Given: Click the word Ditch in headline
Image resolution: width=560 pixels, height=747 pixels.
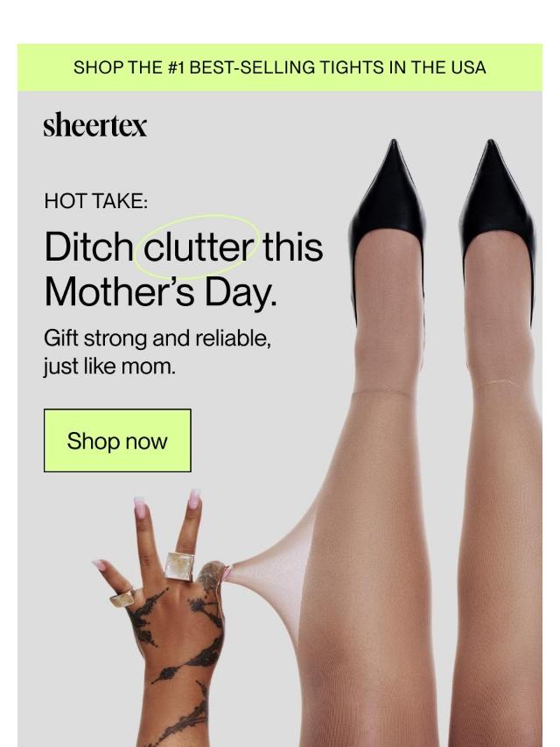Looking at the screenshot, I should click(88, 247).
